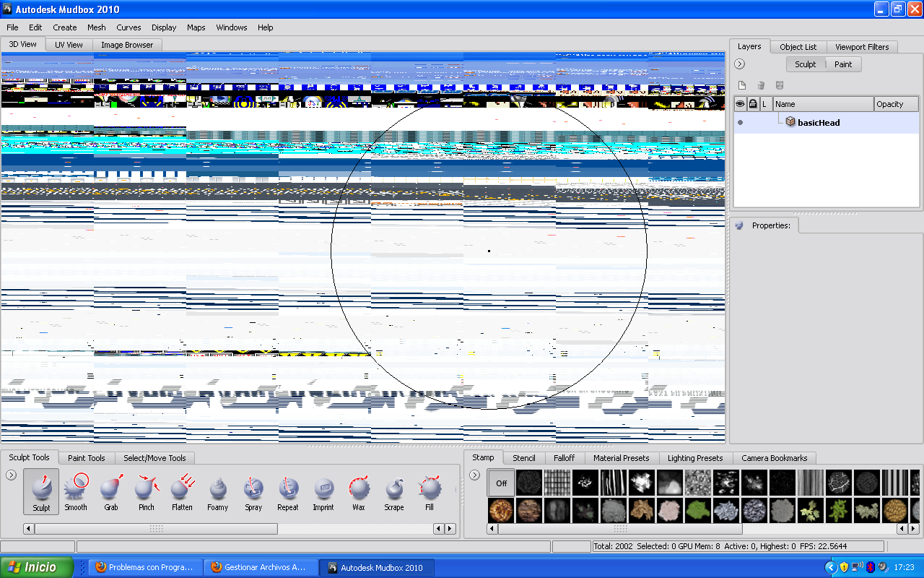The width and height of the screenshot is (924, 578).
Task: Open the Viewport Filters tab
Action: click(862, 47)
